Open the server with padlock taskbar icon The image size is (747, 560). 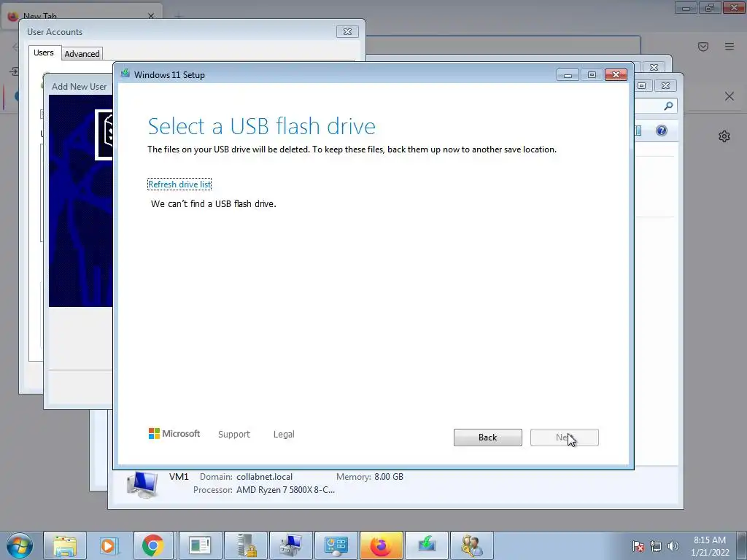(x=245, y=545)
